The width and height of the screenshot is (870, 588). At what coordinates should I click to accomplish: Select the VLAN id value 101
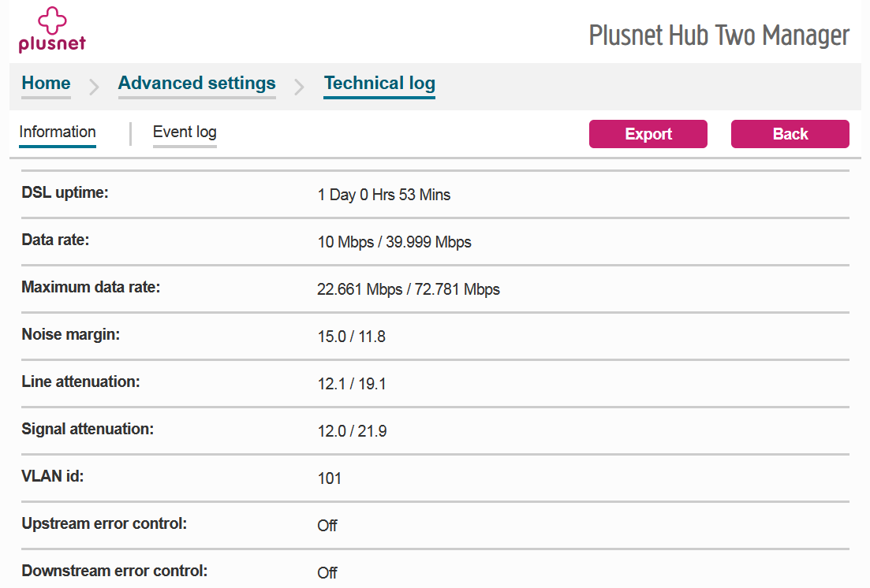(x=330, y=478)
